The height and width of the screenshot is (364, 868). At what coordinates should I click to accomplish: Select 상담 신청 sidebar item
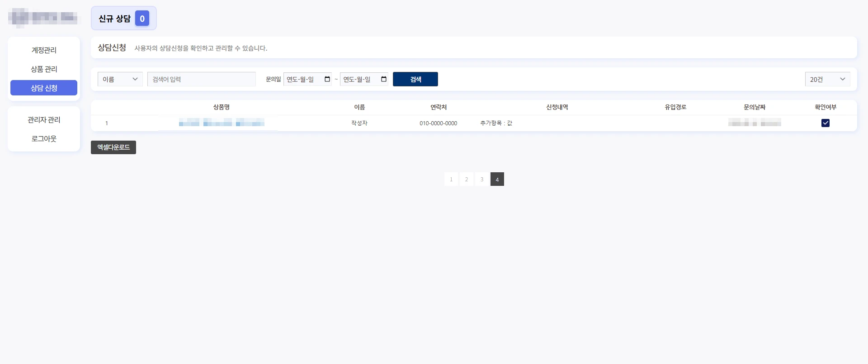44,88
